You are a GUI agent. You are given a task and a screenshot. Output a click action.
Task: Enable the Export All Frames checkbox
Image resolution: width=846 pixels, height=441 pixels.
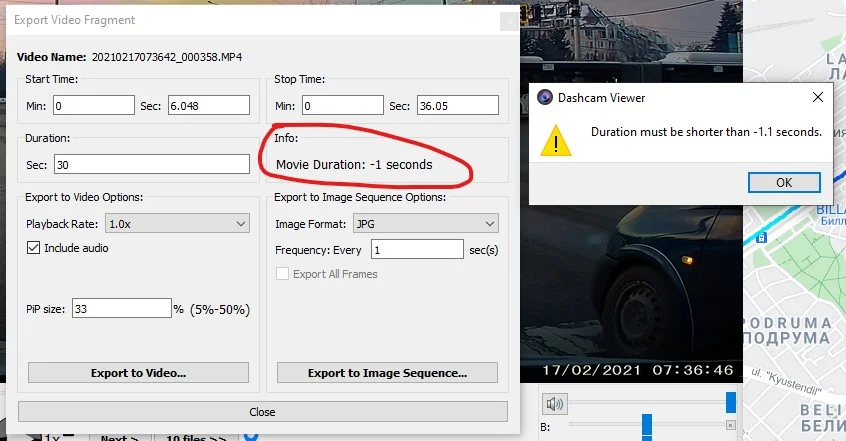click(283, 273)
